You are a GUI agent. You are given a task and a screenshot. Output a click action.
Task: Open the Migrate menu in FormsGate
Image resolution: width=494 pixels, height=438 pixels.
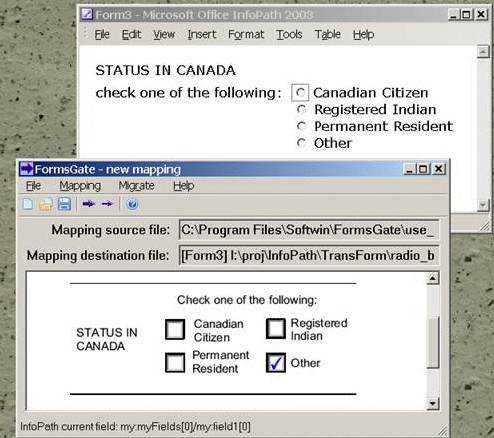pyautogui.click(x=136, y=186)
